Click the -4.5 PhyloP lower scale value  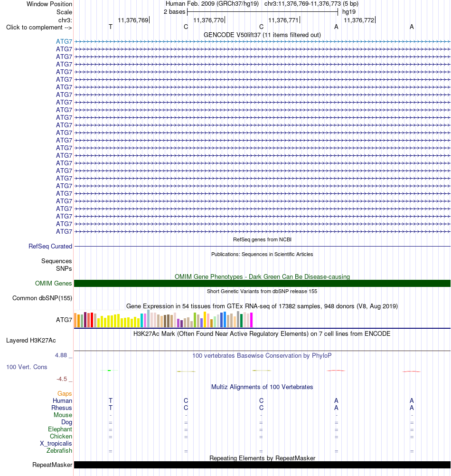click(x=62, y=379)
